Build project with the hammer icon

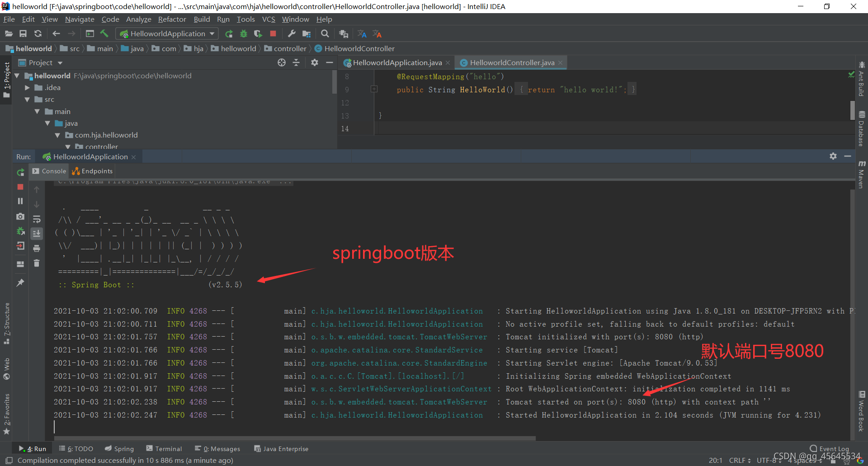tap(104, 34)
